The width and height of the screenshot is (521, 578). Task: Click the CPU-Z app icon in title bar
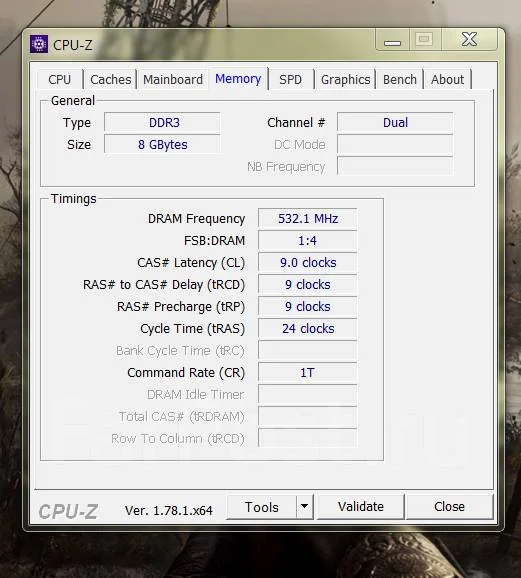tap(39, 44)
